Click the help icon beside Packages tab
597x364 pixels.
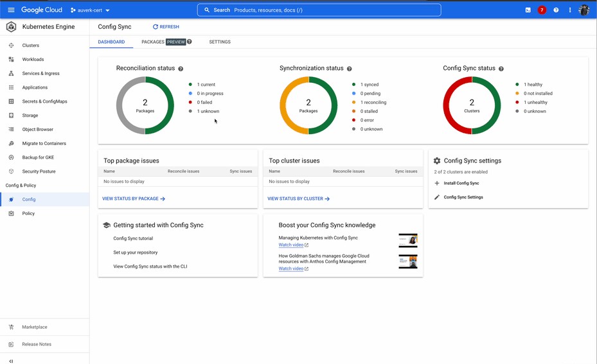click(189, 42)
